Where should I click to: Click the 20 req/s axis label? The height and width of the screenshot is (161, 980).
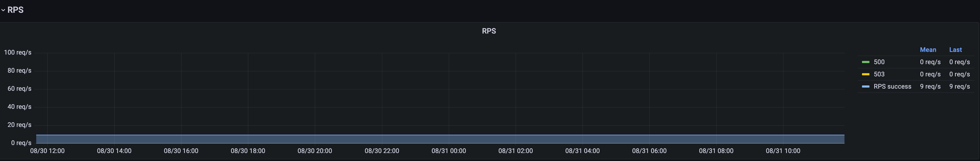pyautogui.click(x=19, y=125)
